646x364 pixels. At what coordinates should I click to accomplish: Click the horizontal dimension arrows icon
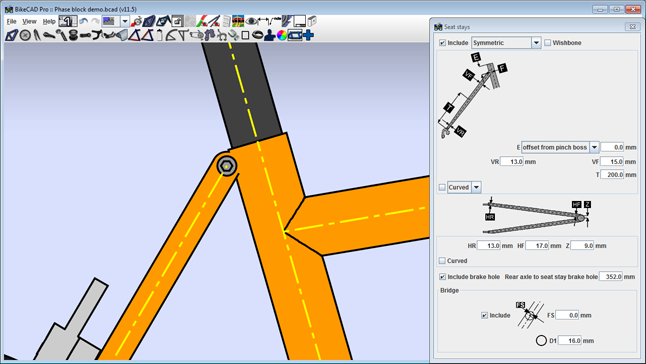[x=262, y=21]
